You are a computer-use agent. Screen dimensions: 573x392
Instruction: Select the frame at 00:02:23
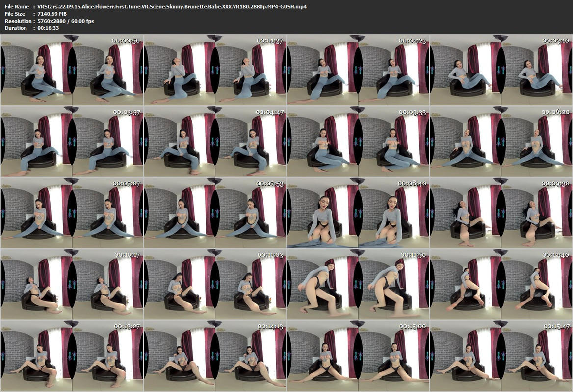point(358,70)
